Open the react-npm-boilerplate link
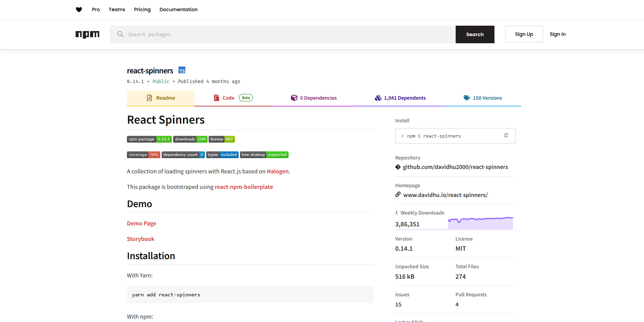 244,187
